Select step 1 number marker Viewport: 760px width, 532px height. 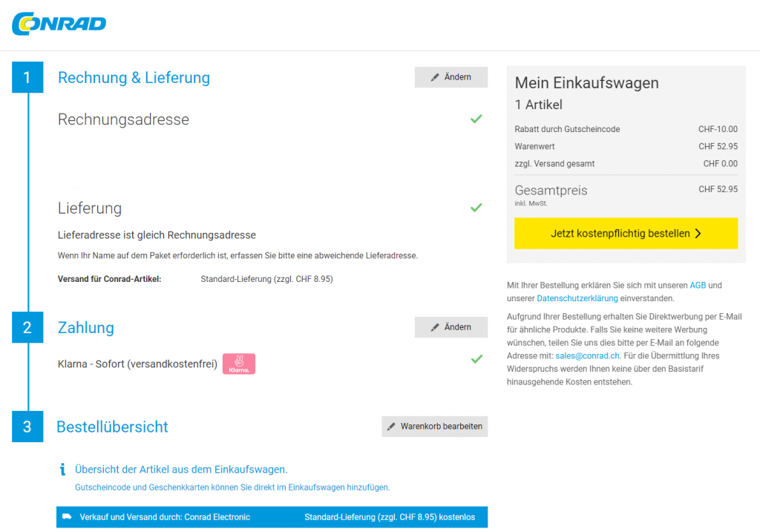[x=27, y=78]
